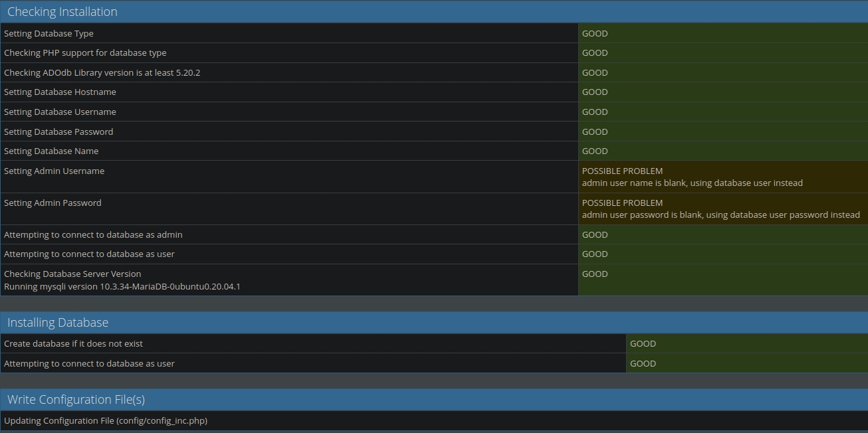Click the Checking Database Server Version label

click(x=72, y=274)
